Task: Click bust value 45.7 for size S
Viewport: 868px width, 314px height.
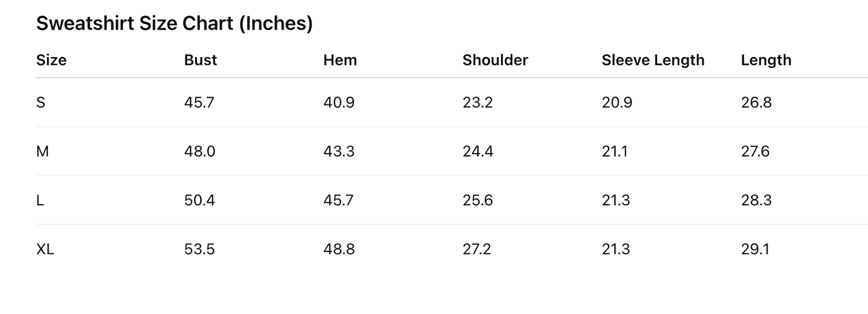Action: pyautogui.click(x=199, y=103)
